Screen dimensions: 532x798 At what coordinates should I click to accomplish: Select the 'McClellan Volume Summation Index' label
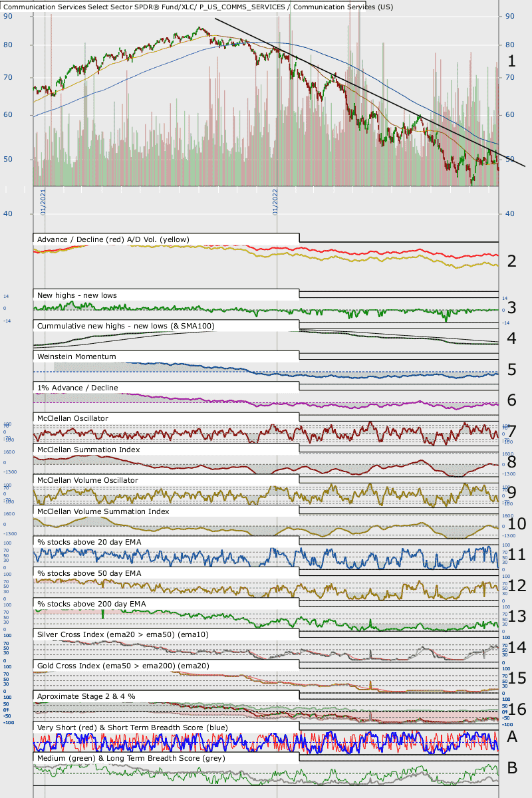point(103,511)
